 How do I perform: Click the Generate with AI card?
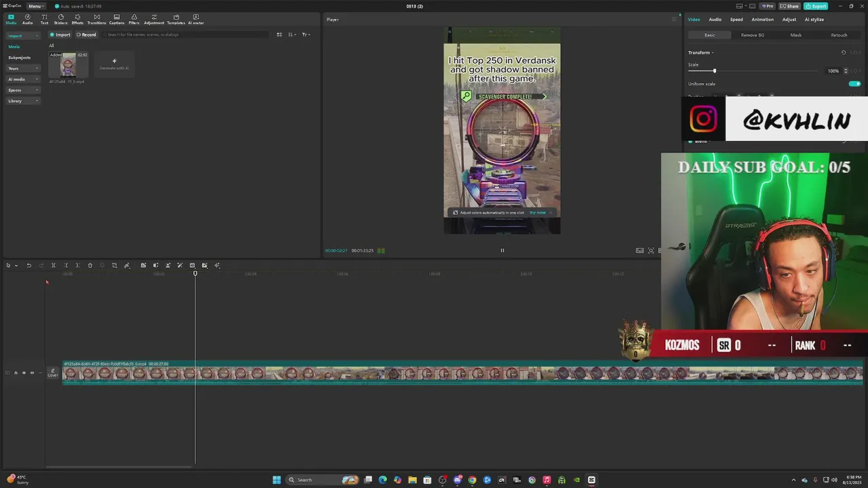pos(114,64)
